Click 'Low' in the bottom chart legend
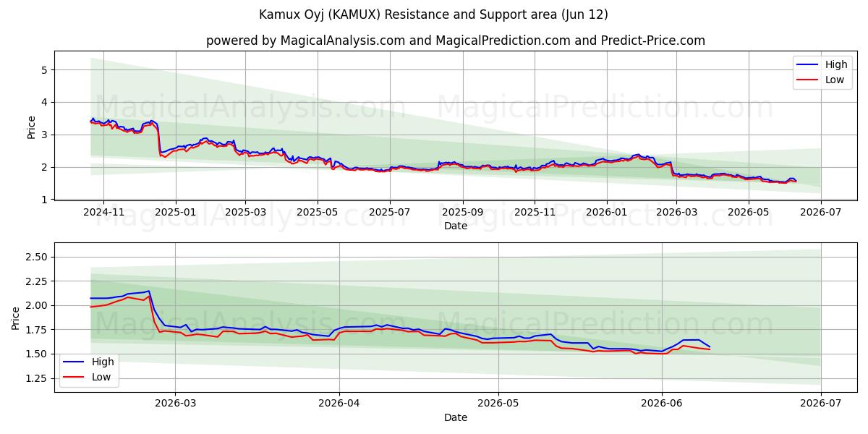 pyautogui.click(x=101, y=376)
